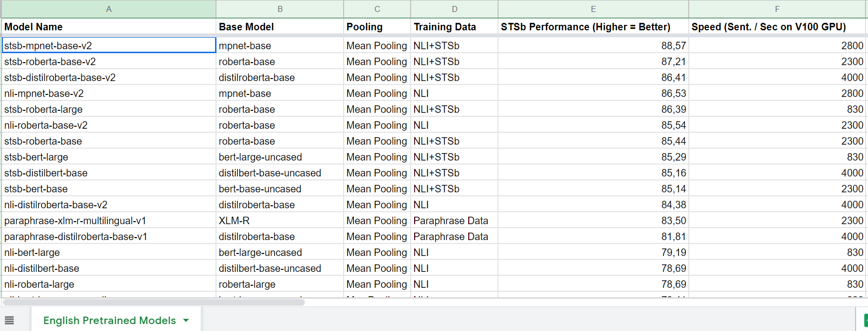This screenshot has width=868, height=331.
Task: Select column E header
Action: 593,9
